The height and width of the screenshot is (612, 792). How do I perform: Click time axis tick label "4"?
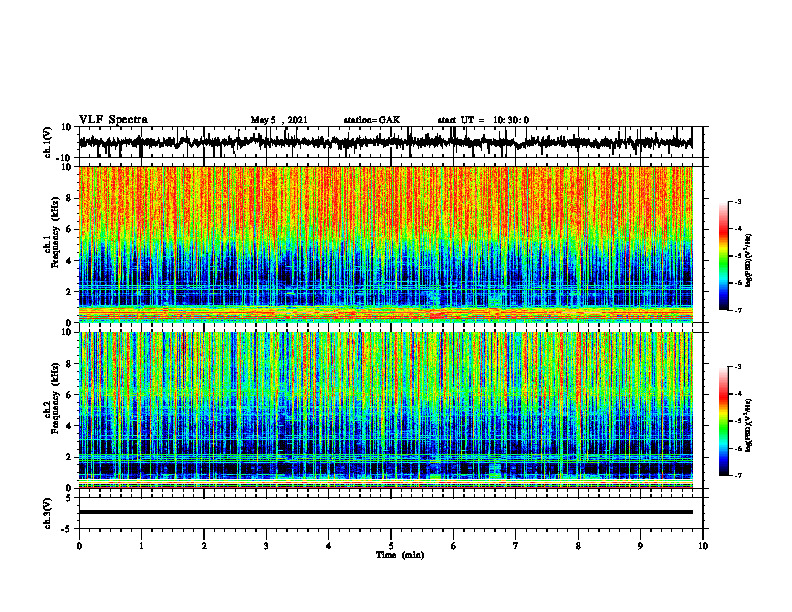(x=329, y=546)
